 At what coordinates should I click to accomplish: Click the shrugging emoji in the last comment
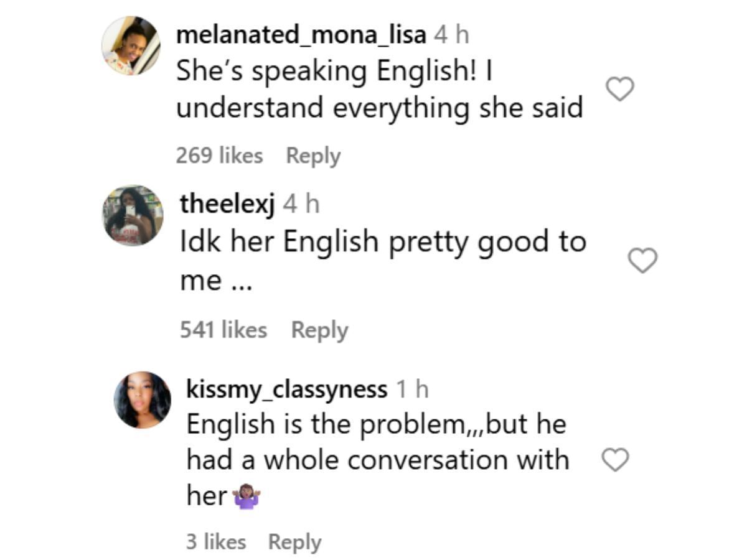[x=246, y=497]
